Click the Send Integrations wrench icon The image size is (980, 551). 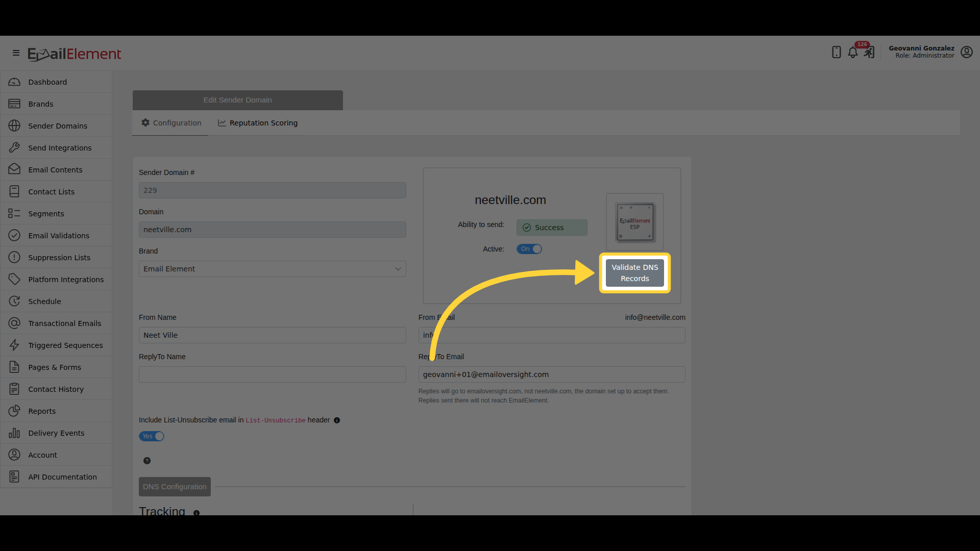tap(14, 148)
